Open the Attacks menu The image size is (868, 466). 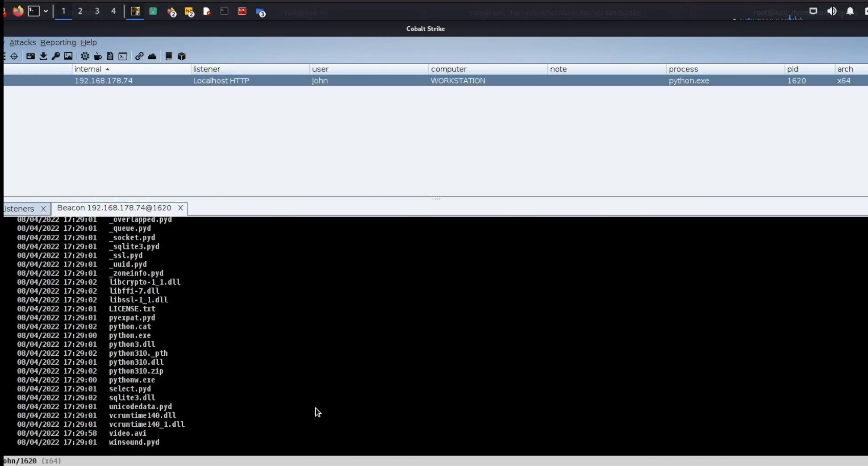23,42
